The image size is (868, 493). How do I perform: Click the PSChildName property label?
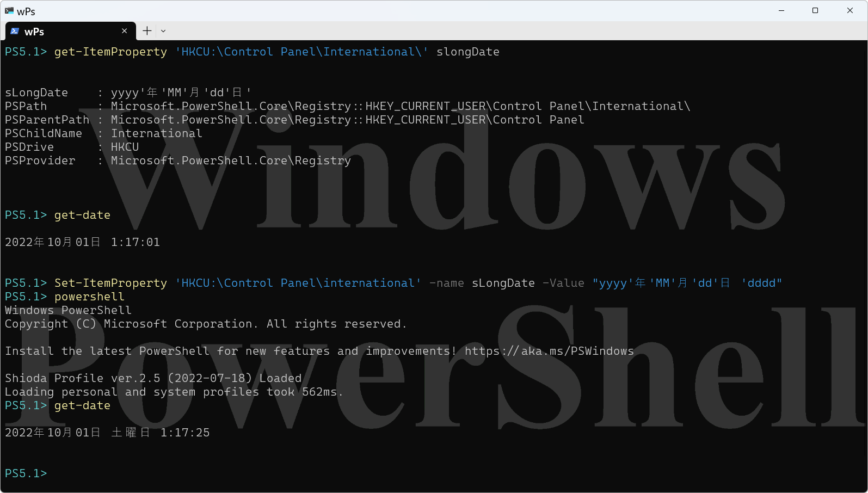[44, 133]
